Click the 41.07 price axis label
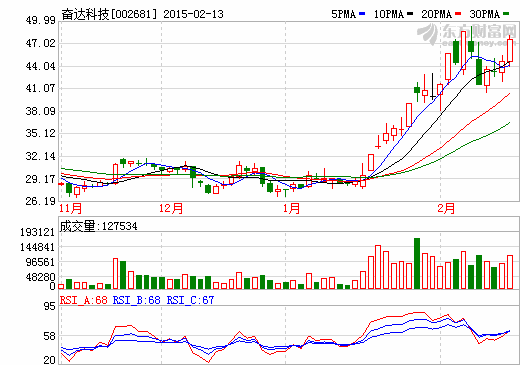 pyautogui.click(x=41, y=88)
